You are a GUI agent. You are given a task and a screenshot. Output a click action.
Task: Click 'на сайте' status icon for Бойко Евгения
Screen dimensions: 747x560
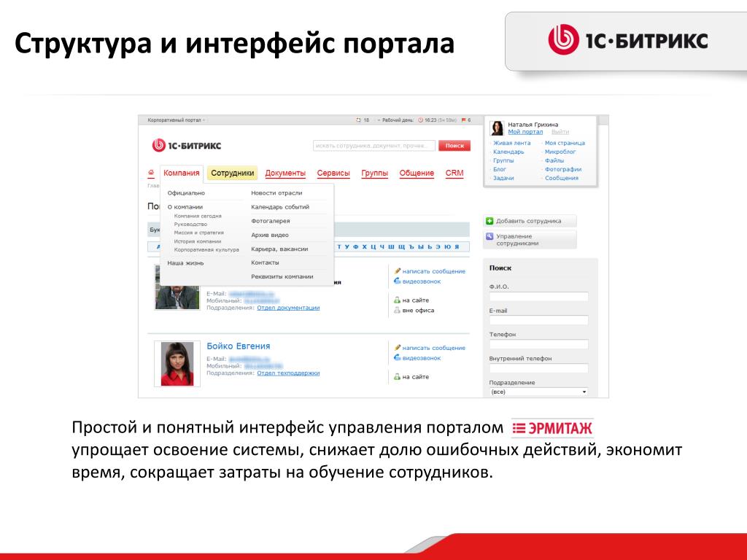tap(397, 377)
